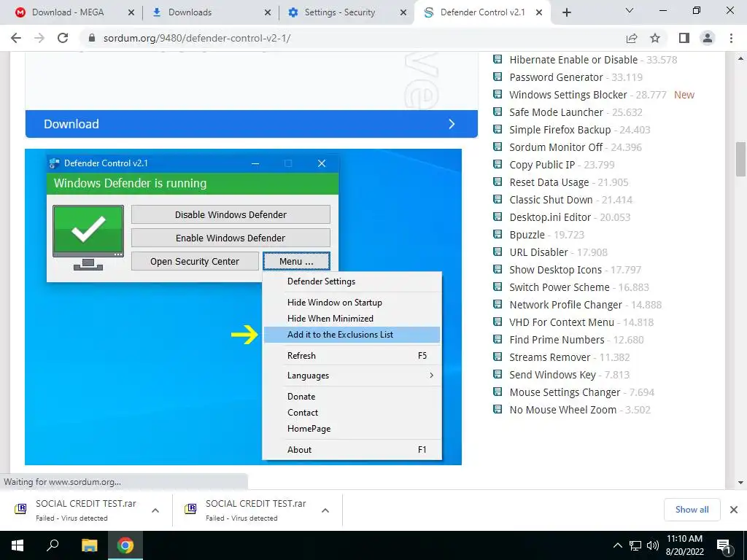Open the Streams Remover link

(550, 357)
